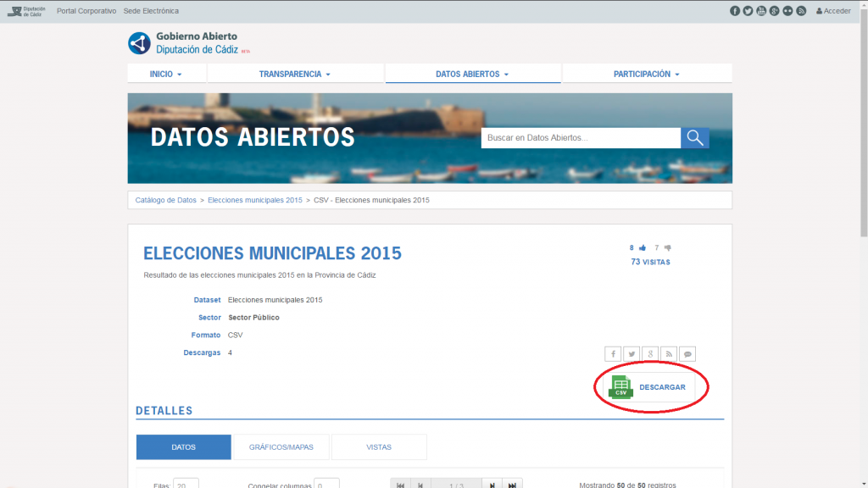The width and height of the screenshot is (868, 488).
Task: Share dataset on Twitter
Action: click(632, 354)
